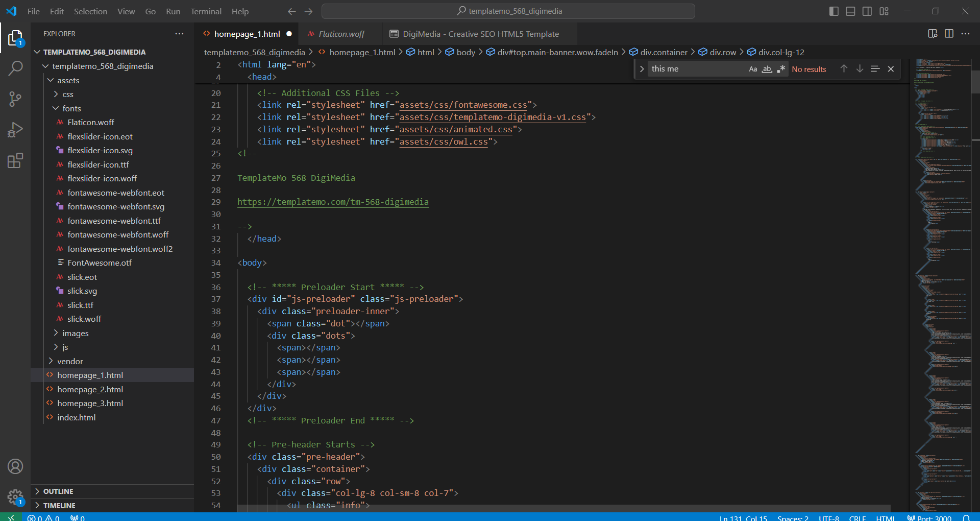Click Ln 131, Col 15 in status bar
980x521 pixels.
pyautogui.click(x=743, y=517)
